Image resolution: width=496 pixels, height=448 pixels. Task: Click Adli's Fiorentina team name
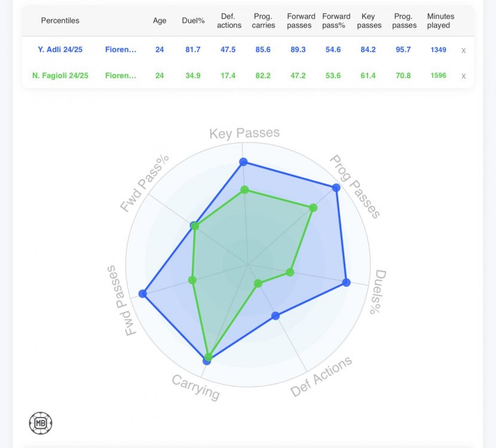pyautogui.click(x=121, y=50)
